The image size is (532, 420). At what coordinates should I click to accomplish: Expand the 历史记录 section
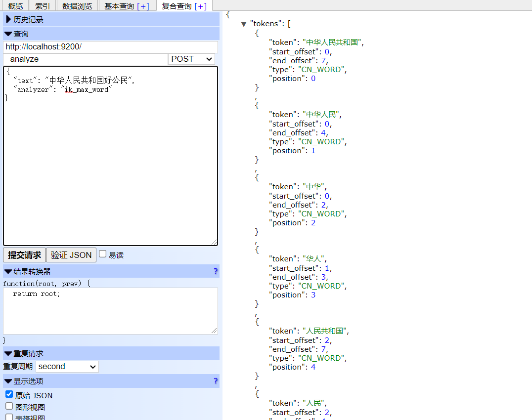[x=111, y=19]
